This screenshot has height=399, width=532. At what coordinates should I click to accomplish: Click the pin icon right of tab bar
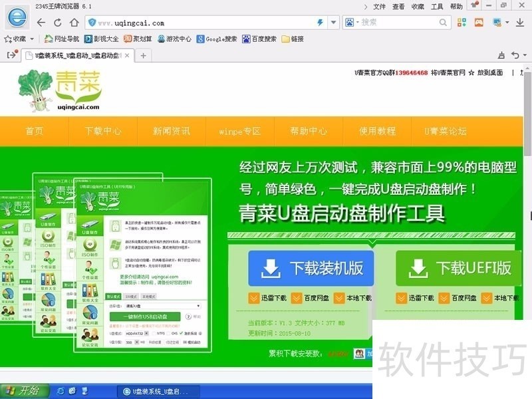[x=501, y=55]
